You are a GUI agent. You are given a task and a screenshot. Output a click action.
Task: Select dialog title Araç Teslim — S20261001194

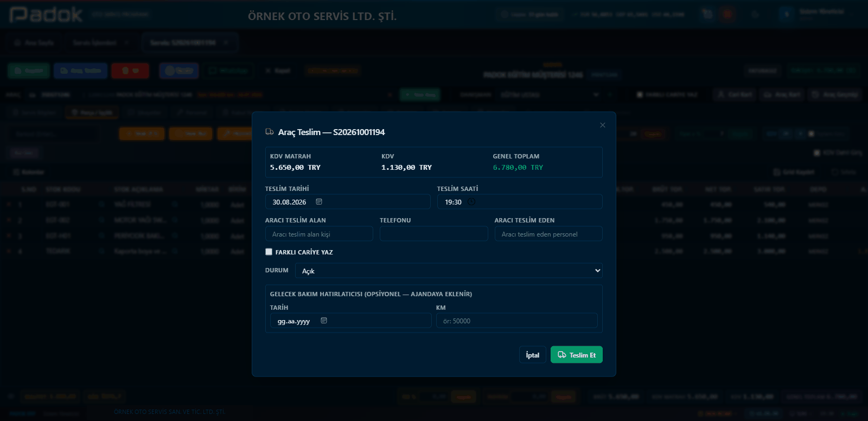(331, 132)
